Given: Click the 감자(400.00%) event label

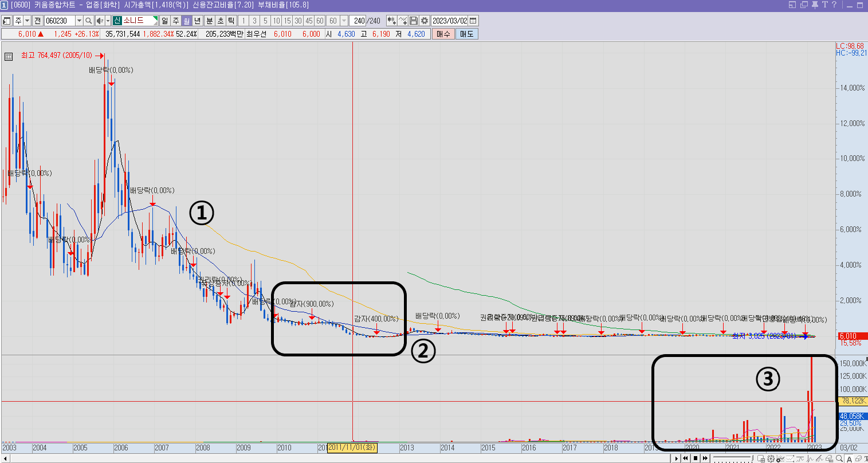Looking at the screenshot, I should tap(376, 319).
